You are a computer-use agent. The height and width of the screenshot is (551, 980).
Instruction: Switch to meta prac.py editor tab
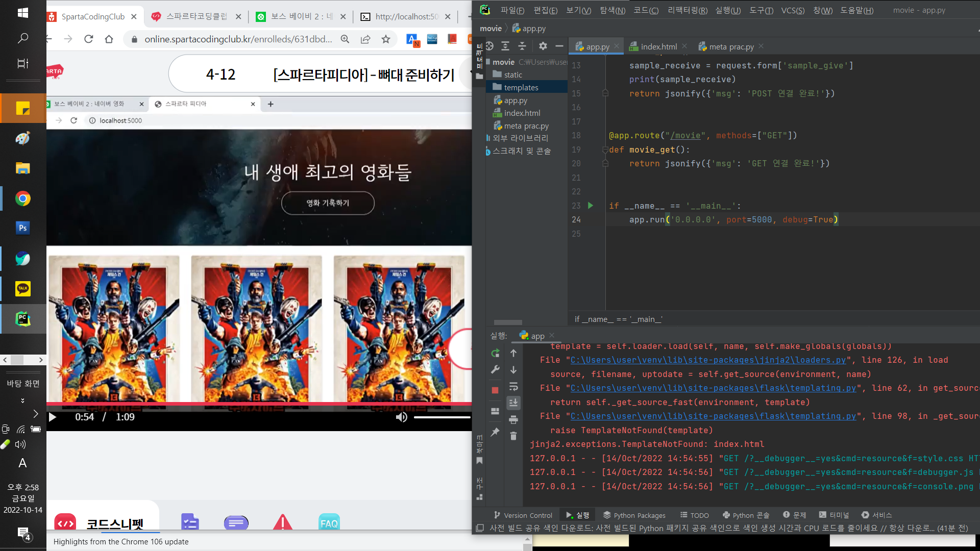pos(731,46)
